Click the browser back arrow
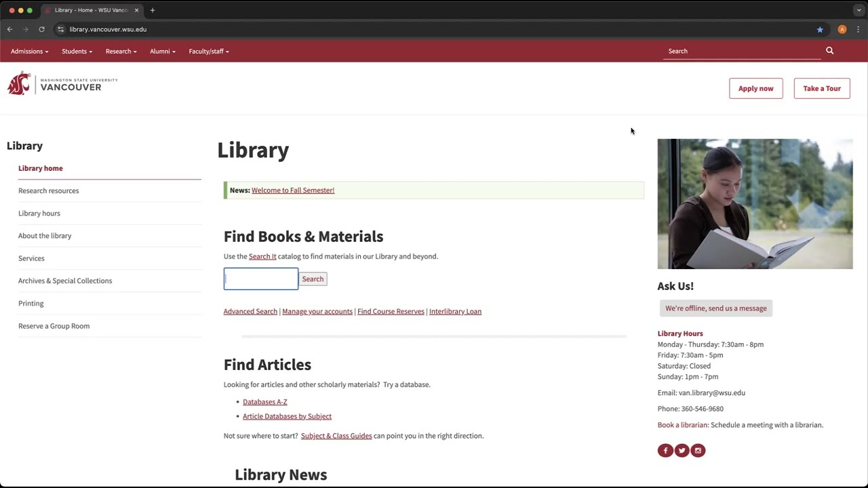 9,29
